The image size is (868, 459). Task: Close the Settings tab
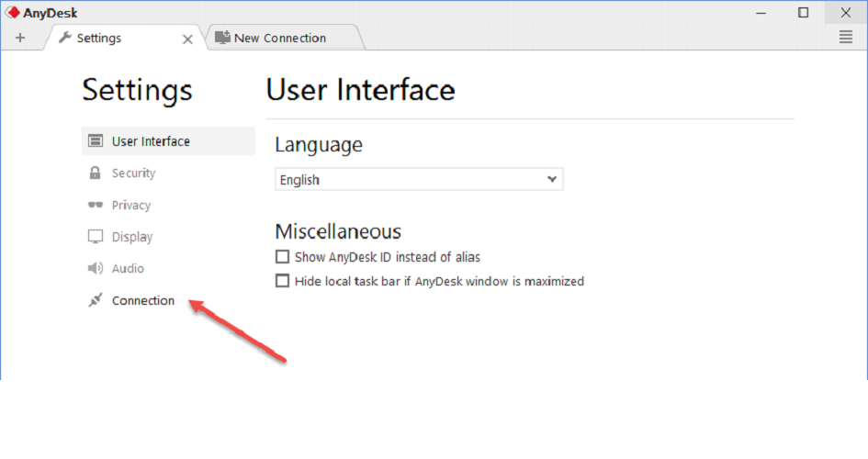[187, 39]
